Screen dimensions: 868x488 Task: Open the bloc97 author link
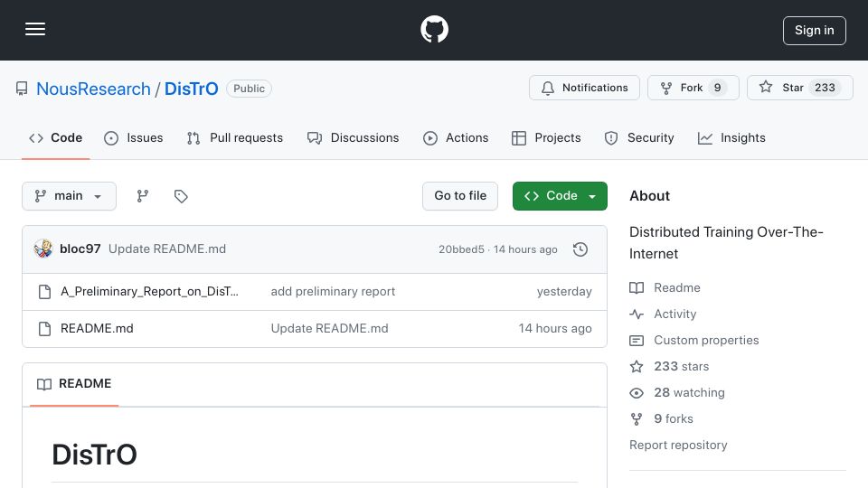tap(80, 249)
